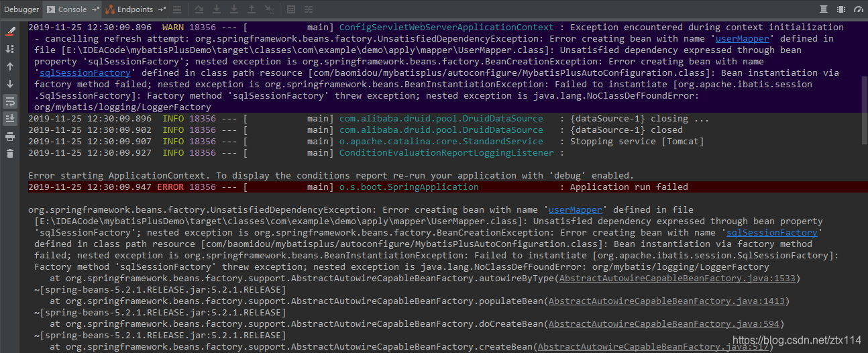Click DruidDataSource logger on 'closing' line
This screenshot has height=353, width=868.
441,119
